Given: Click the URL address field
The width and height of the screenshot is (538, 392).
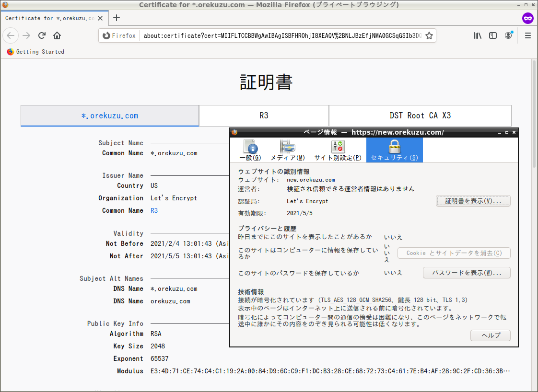Looking at the screenshot, I should tap(282, 35).
